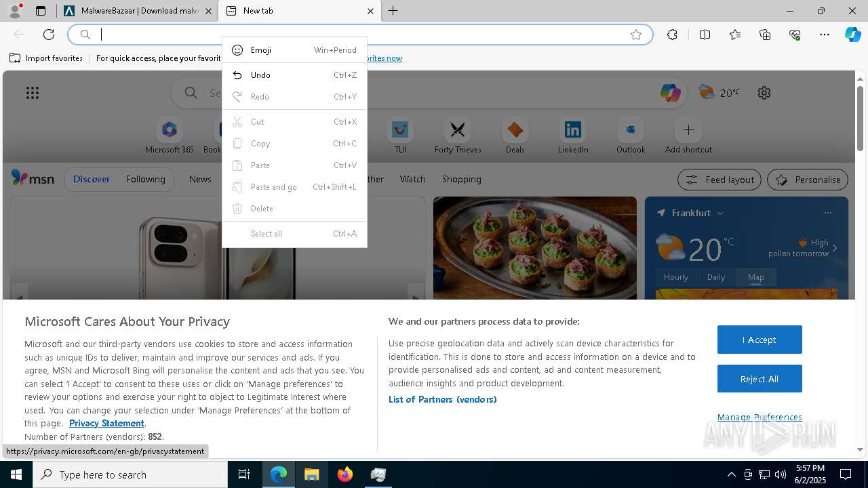Image resolution: width=868 pixels, height=488 pixels.
Task: Open the News feed tab
Action: click(200, 180)
